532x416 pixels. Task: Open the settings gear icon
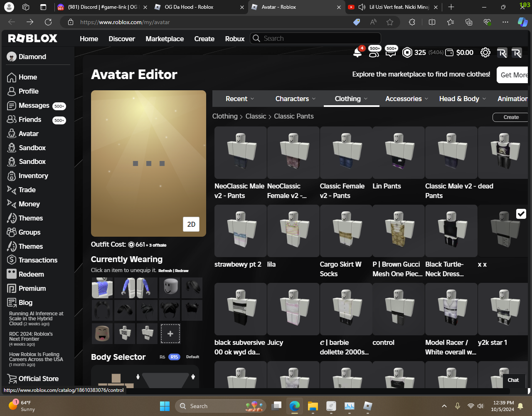(485, 52)
